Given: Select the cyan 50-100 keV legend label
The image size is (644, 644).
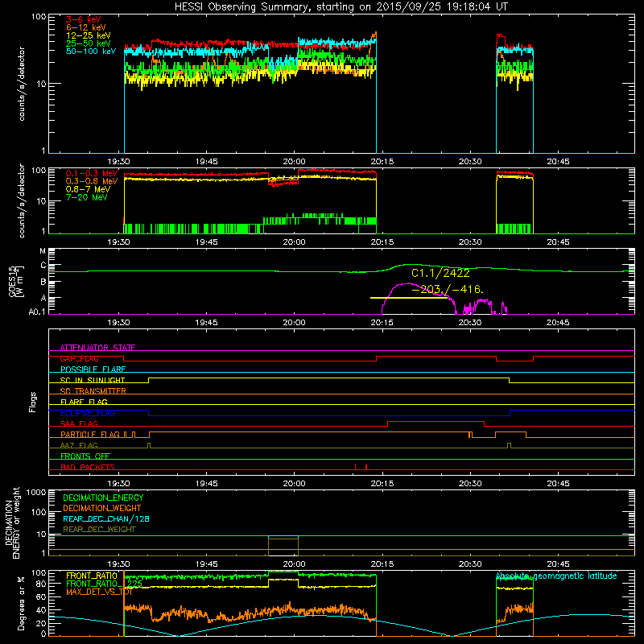Looking at the screenshot, I should pyautogui.click(x=91, y=52).
